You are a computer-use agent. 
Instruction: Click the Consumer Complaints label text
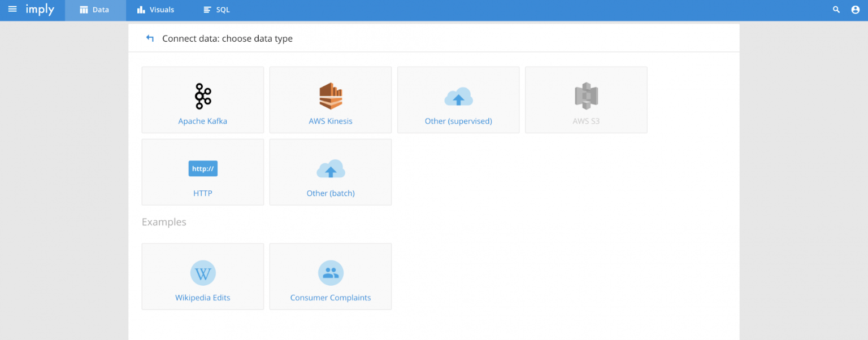click(330, 297)
